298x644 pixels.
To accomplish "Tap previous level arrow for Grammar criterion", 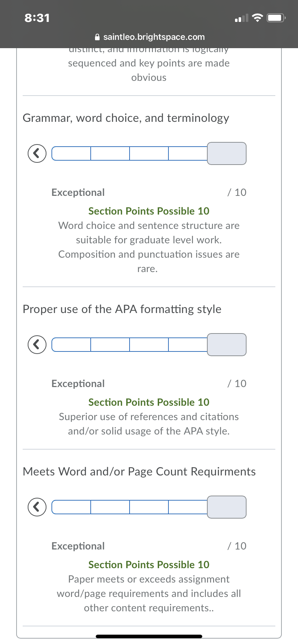I will click(37, 153).
